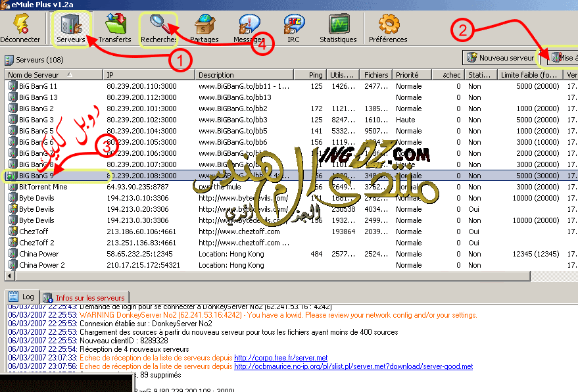
Task: Select the China Power server row
Action: [39, 254]
